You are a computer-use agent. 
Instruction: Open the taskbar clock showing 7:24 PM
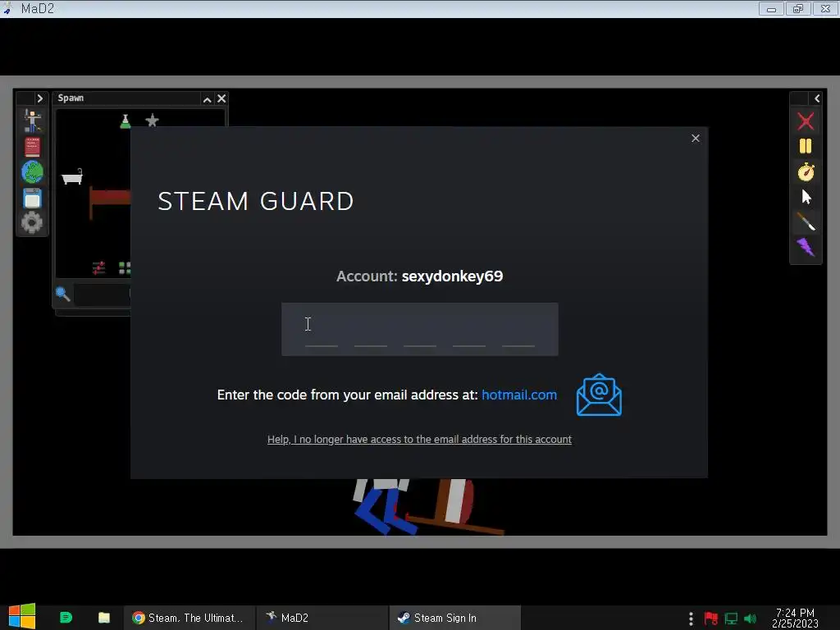click(795, 618)
